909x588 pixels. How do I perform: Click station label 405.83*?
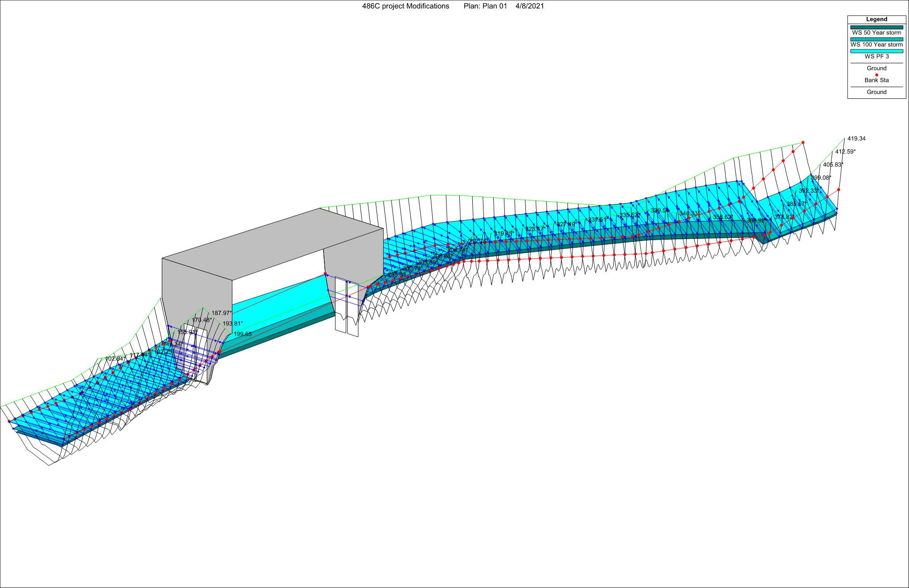(x=833, y=164)
